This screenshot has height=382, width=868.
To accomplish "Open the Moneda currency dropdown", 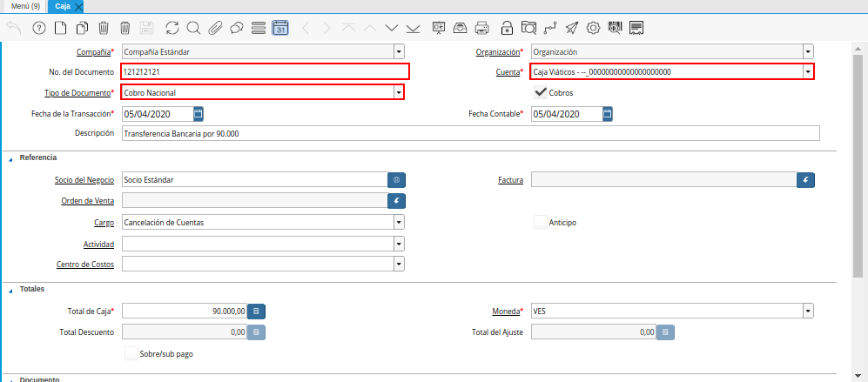I will (x=808, y=312).
